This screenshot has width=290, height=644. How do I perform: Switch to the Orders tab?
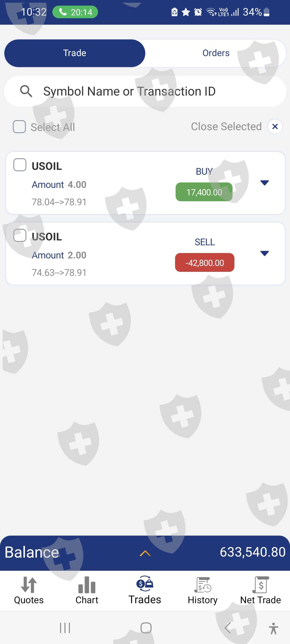(216, 53)
